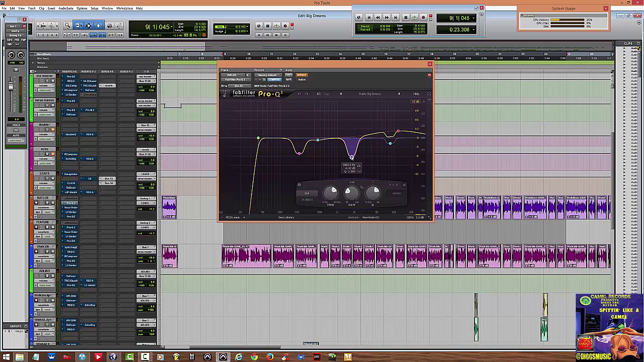Toggle the selected band power button

(x=299, y=185)
